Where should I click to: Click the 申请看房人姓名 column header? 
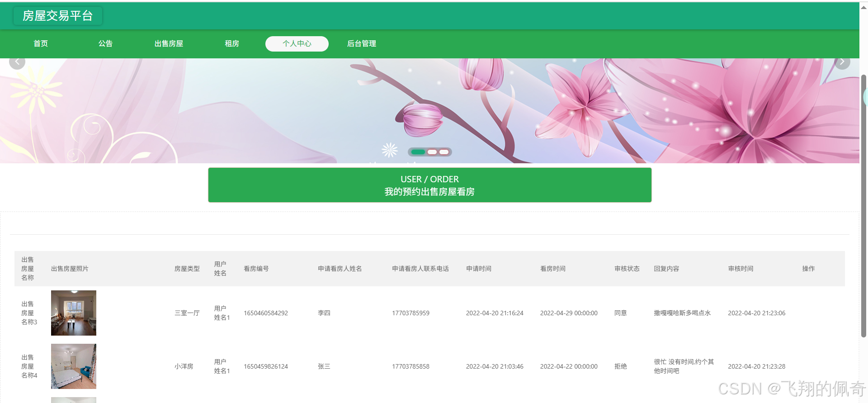click(x=340, y=269)
